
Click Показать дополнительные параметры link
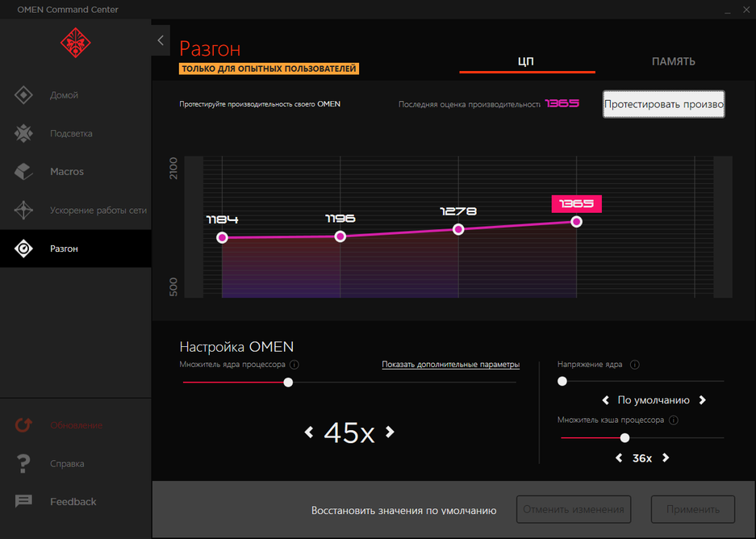coord(451,365)
